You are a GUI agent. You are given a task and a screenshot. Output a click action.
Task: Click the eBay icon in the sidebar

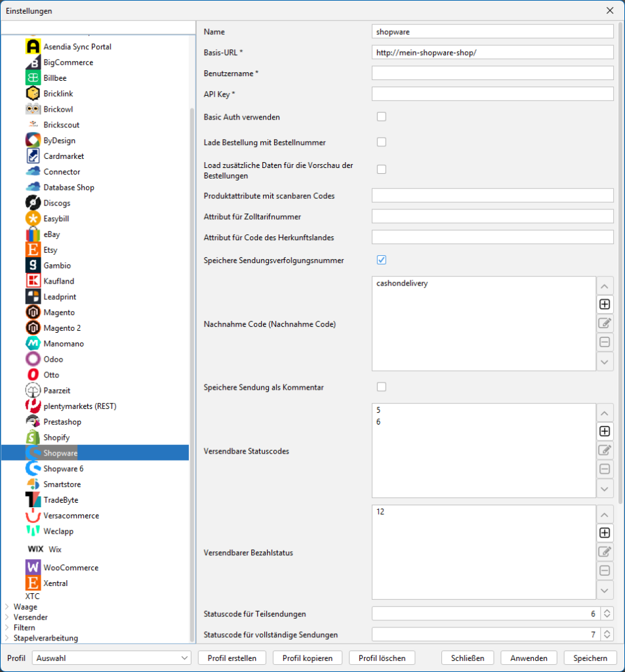point(33,234)
